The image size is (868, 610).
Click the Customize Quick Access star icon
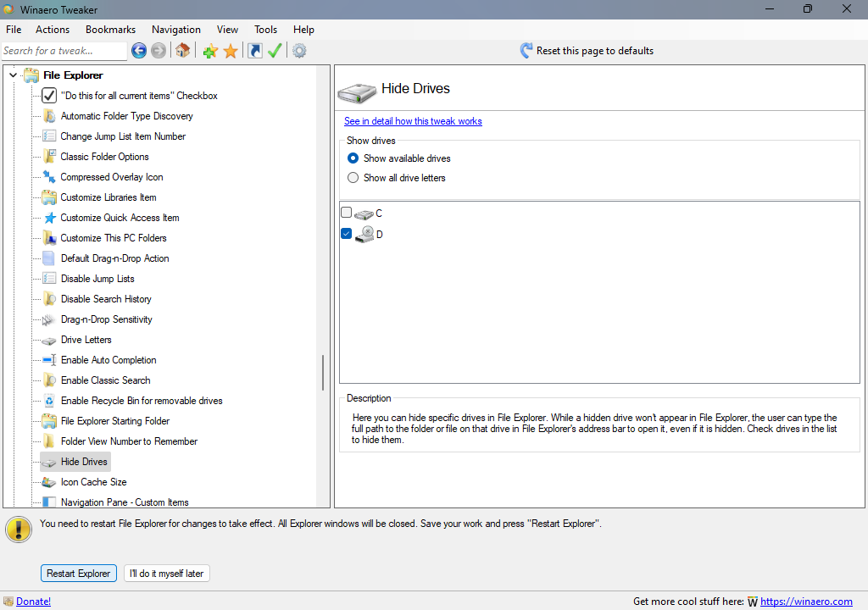(x=49, y=218)
